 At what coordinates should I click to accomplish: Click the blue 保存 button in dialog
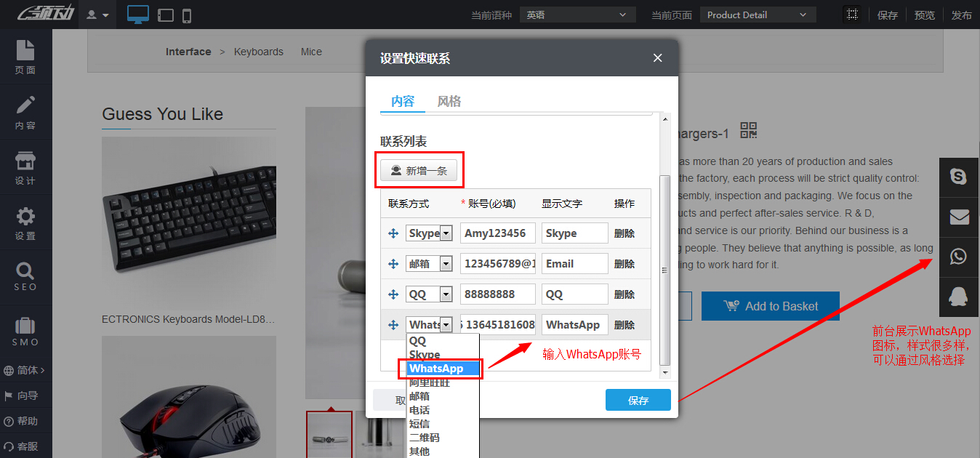pos(638,401)
